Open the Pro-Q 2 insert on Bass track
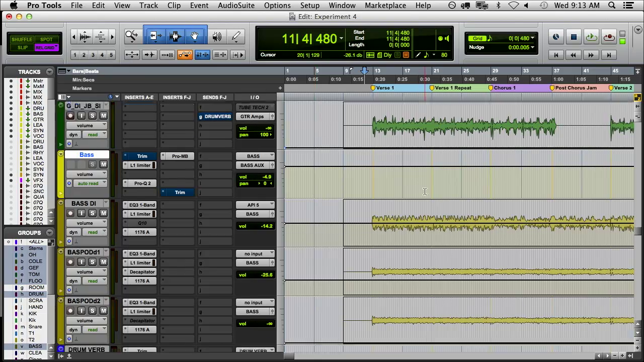This screenshot has height=362, width=644. 142,184
